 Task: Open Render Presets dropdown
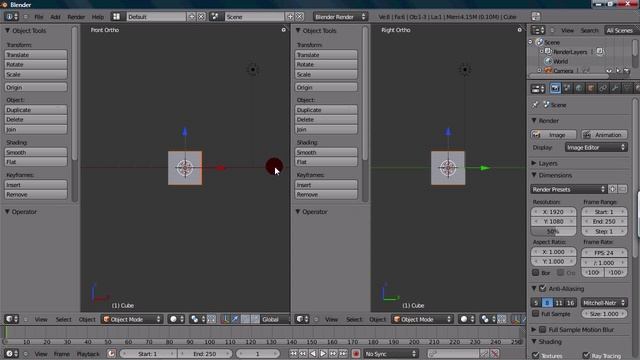[568, 189]
